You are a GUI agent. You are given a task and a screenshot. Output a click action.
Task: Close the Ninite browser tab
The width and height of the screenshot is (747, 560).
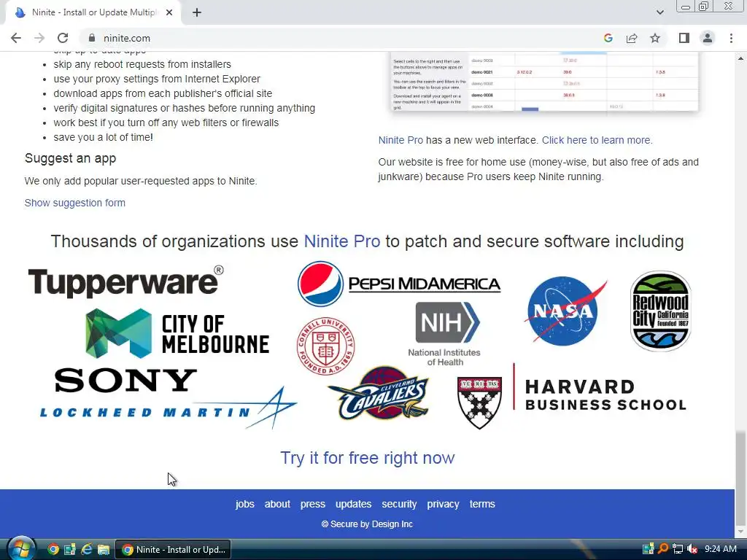(169, 13)
